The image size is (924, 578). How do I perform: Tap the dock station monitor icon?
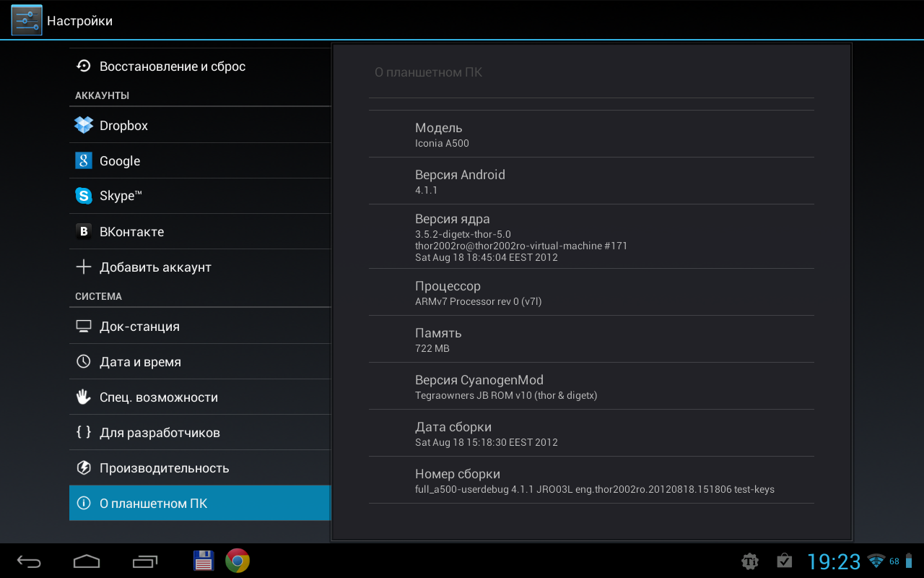[x=84, y=326]
